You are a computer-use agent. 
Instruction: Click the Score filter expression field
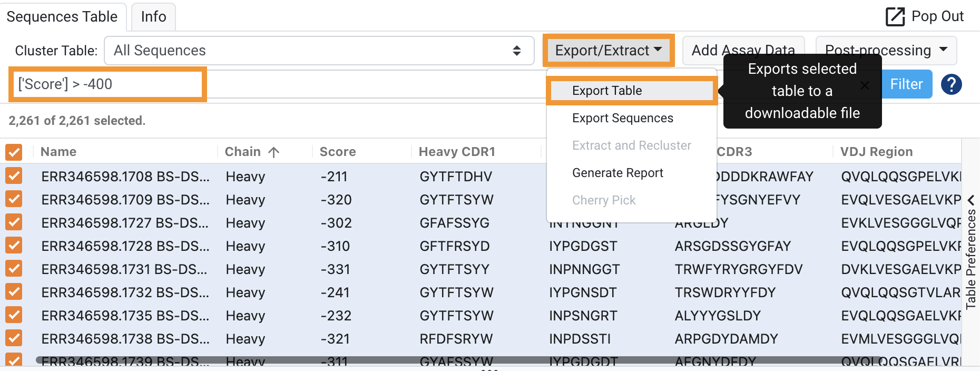pos(107,84)
